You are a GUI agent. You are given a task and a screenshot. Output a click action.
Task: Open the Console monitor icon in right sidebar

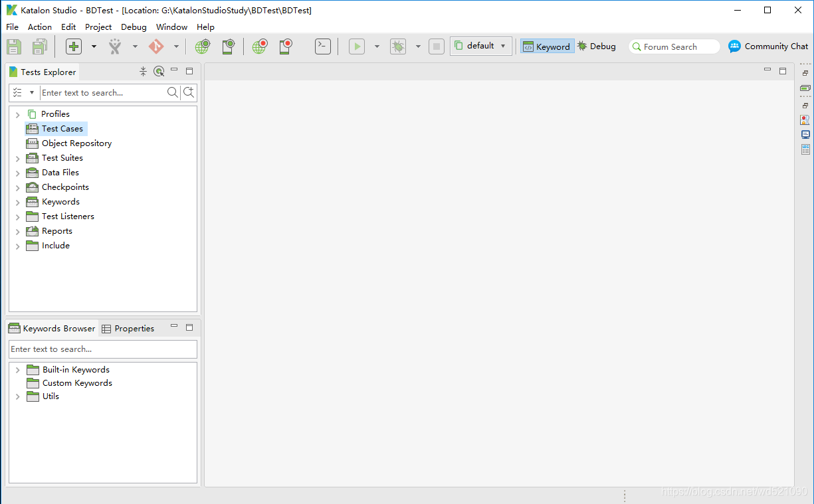(805, 134)
